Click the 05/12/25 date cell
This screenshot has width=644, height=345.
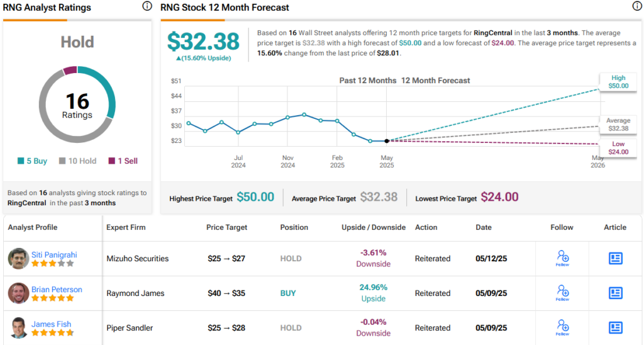(491, 259)
